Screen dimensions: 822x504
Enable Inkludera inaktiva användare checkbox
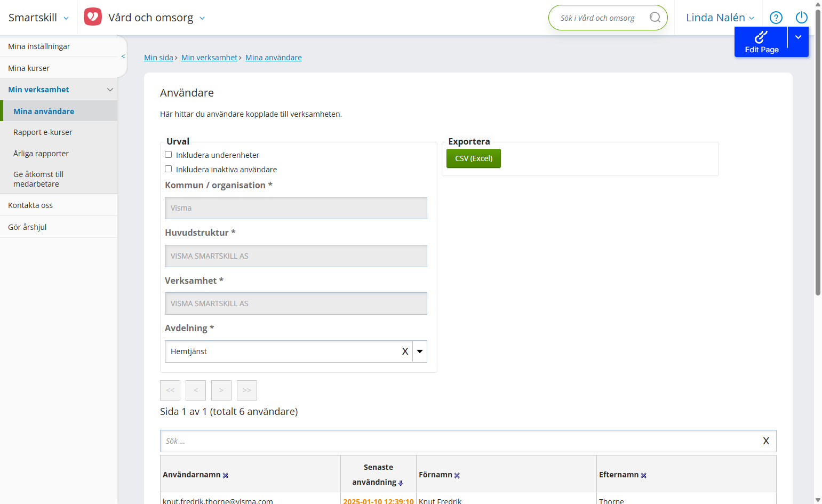(169, 169)
